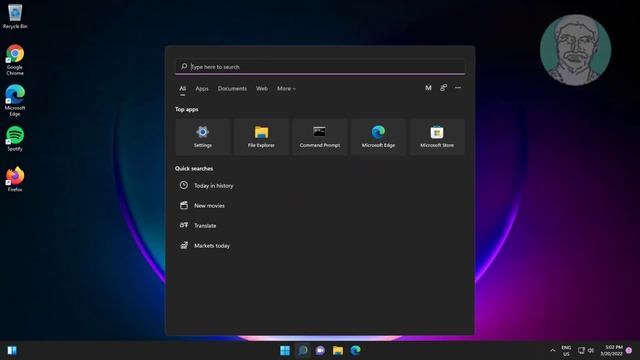The height and width of the screenshot is (360, 640).
Task: Click the account letter M button
Action: [x=428, y=88]
